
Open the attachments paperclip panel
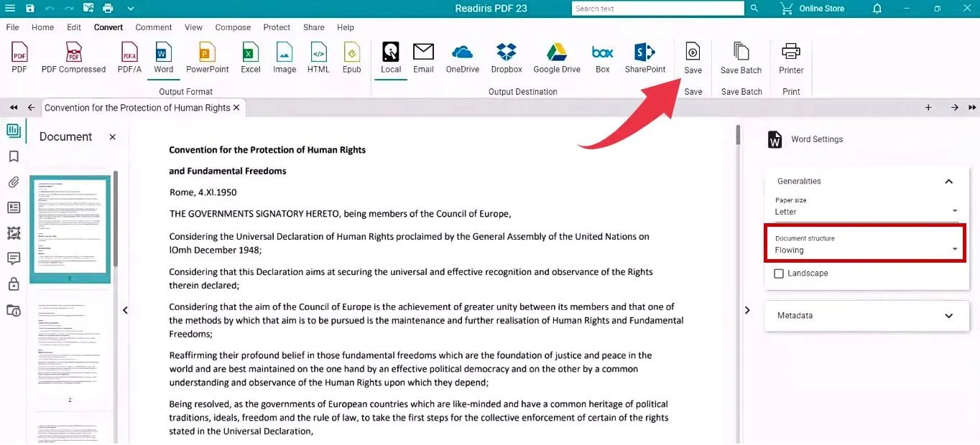coord(13,182)
